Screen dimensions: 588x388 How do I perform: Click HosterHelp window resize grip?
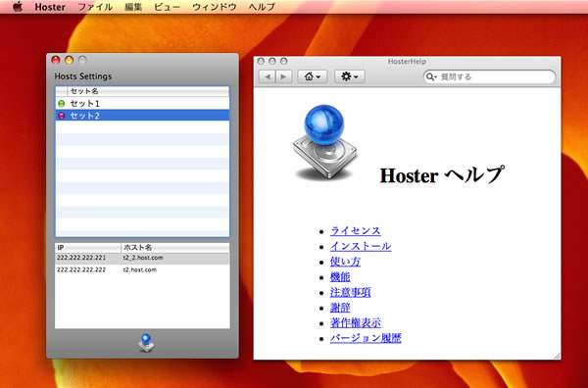(558, 356)
